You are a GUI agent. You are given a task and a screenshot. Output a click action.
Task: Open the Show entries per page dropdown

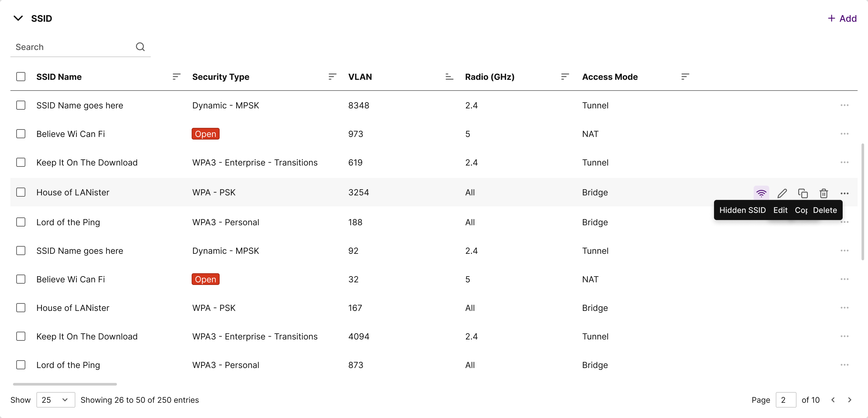tap(56, 400)
